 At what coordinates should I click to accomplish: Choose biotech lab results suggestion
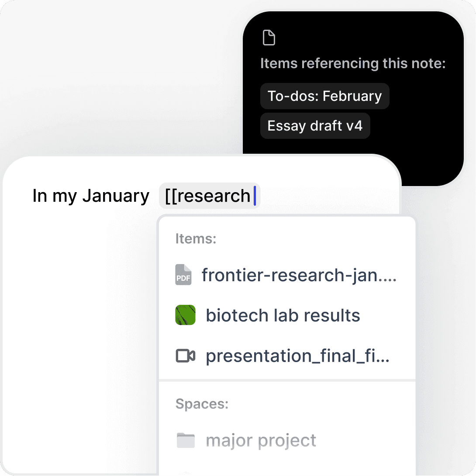coord(283,315)
